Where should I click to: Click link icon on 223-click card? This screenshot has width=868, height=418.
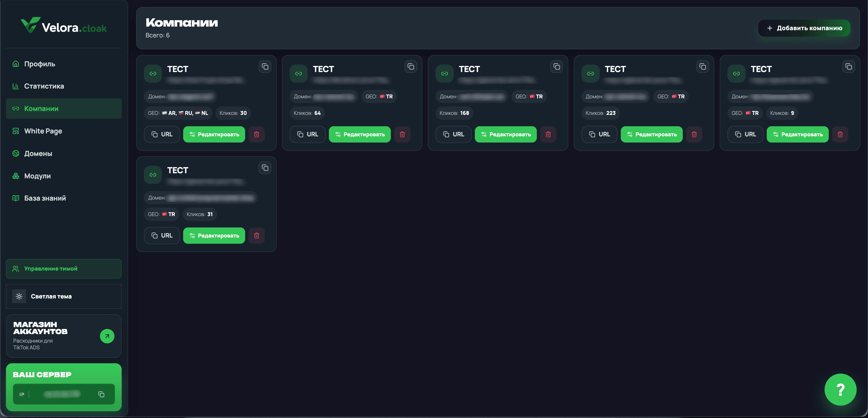(590, 73)
